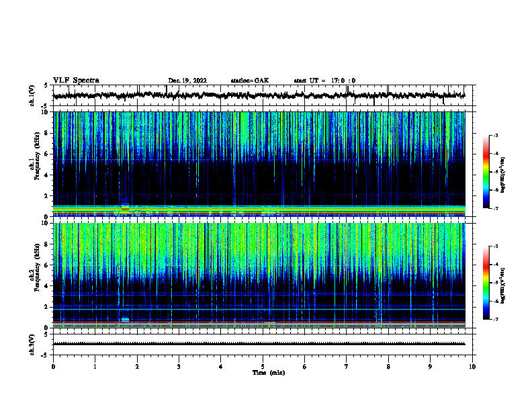
Task: Click the ch.3 voltage waveform trace
Action: click(259, 344)
